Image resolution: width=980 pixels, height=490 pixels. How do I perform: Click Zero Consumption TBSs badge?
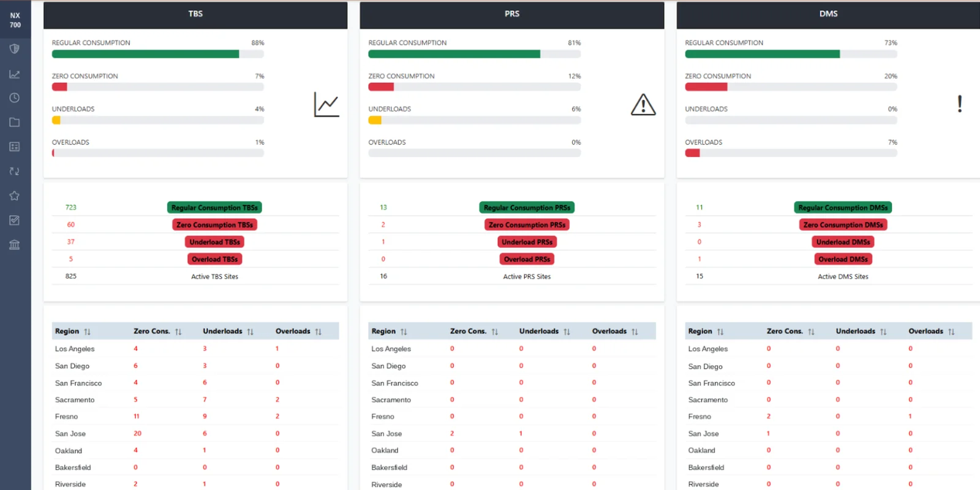pos(214,225)
